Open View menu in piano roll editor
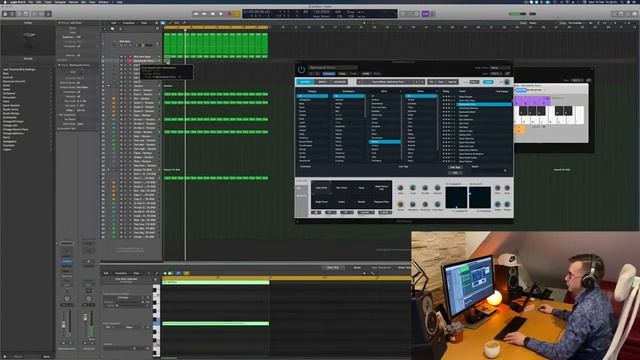Image resolution: width=640 pixels, height=360 pixels. pos(136,273)
